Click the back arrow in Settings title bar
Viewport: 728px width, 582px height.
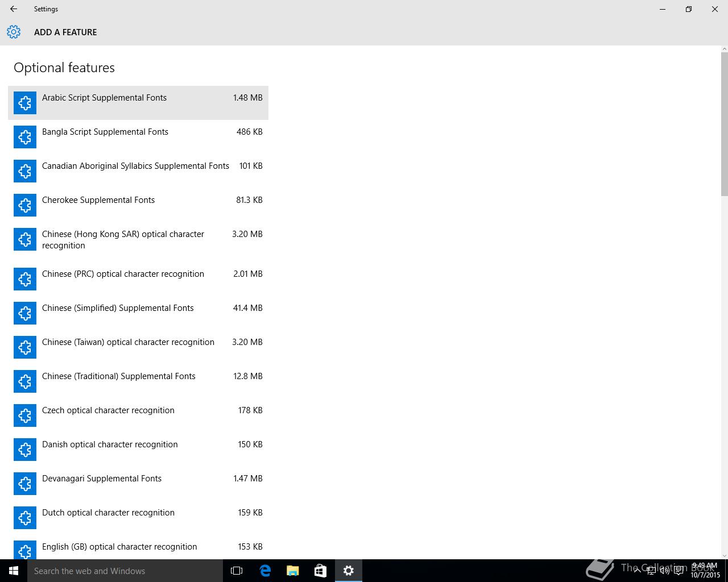point(14,9)
